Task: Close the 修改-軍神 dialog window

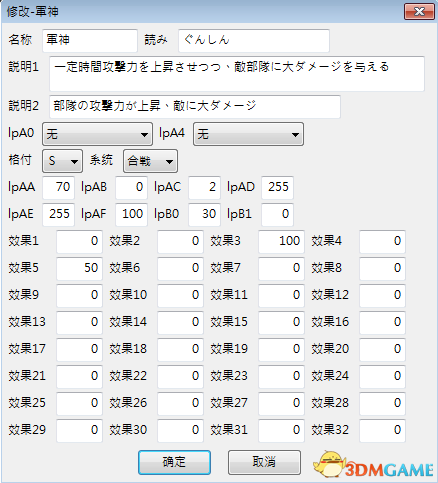Action: pos(419,12)
